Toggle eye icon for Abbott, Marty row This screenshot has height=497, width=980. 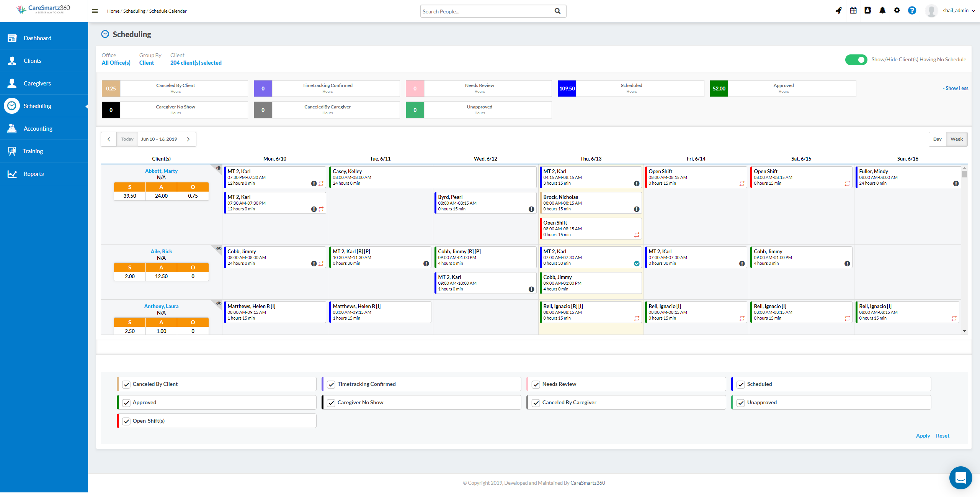(x=219, y=168)
